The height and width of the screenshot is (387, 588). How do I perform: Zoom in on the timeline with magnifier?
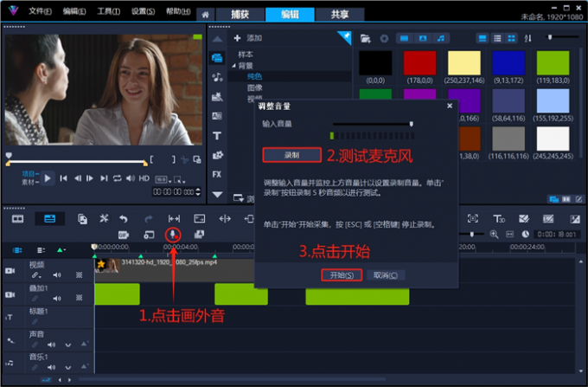pos(494,235)
